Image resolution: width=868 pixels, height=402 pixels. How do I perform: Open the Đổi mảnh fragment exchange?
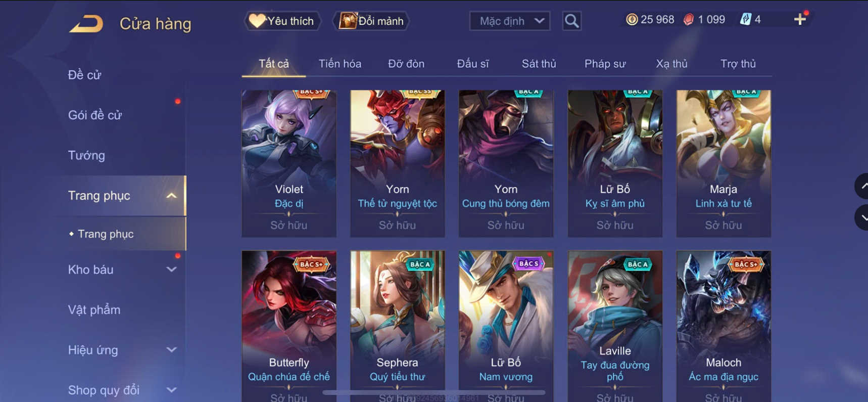[372, 21]
